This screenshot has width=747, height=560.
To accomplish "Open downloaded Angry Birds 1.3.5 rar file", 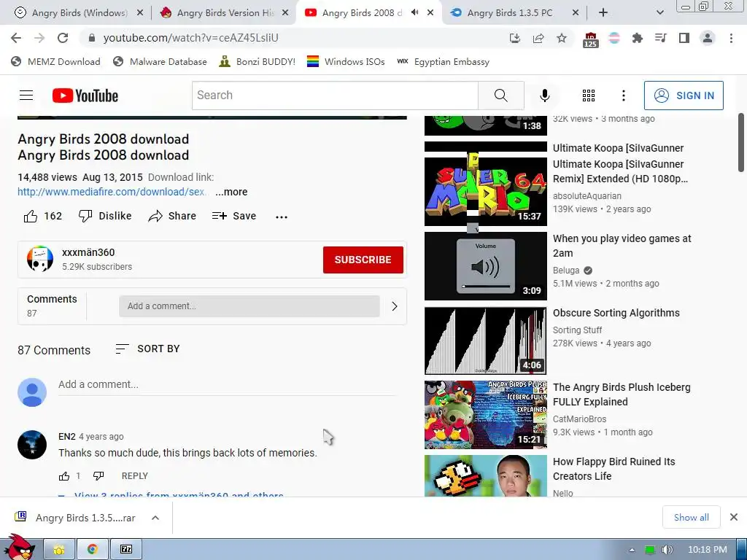I will [76, 518].
